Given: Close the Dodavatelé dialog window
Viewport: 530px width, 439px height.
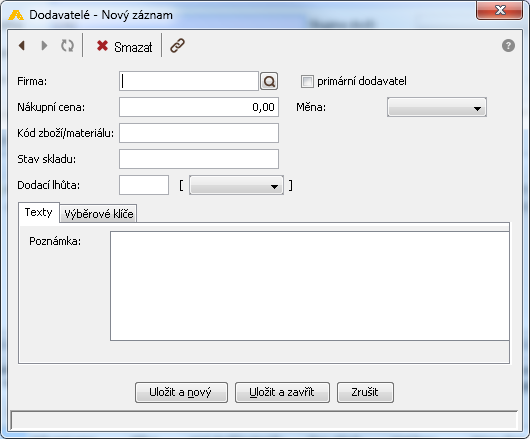Looking at the screenshot, I should click(x=499, y=10).
